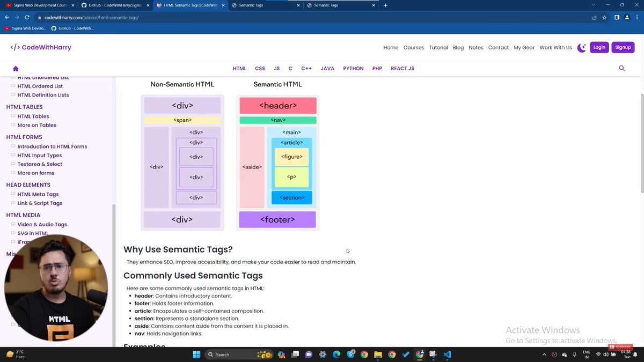Close the Sigma Web Development Course tab
The height and width of the screenshot is (362, 644).
click(x=72, y=5)
